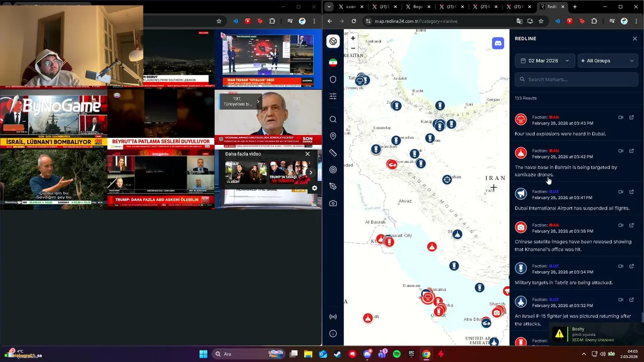This screenshot has height=362, width=644.
Task: Open external link for Dubai Airport entry
Action: click(631, 192)
